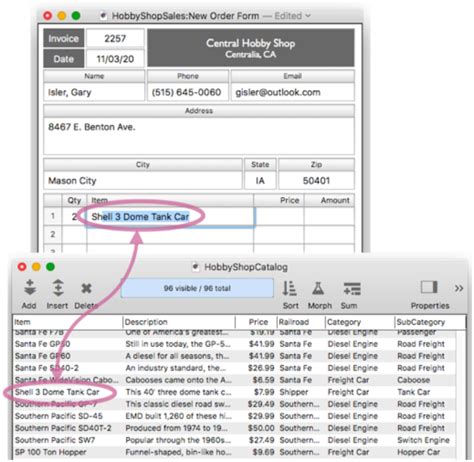Close the HobbyShopCatalog window
This screenshot has height=462, width=474.
click(22, 267)
